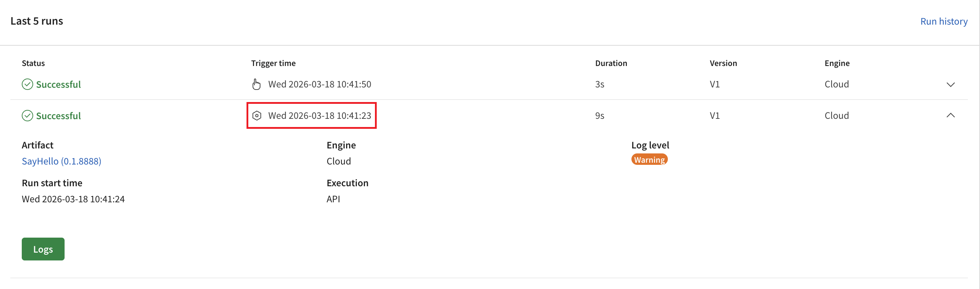Screen dimensions: 980x289
Task: Click the API trigger hexagon icon
Action: click(x=257, y=116)
